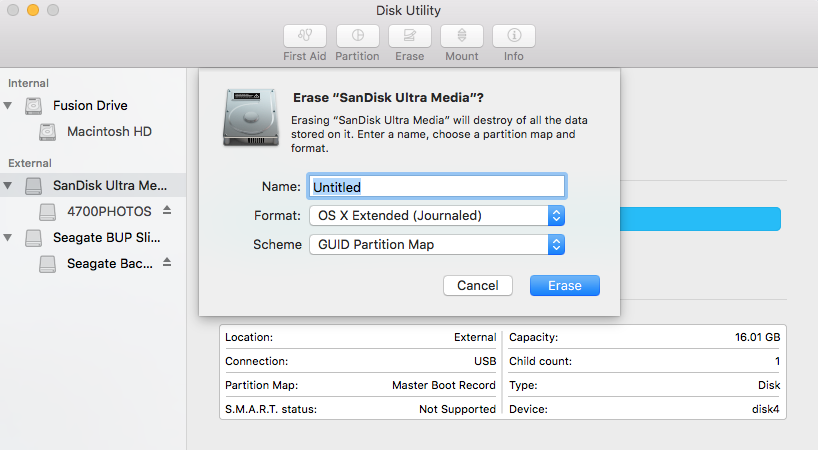Click the Mount toolbar icon
The image size is (818, 450).
click(x=461, y=36)
